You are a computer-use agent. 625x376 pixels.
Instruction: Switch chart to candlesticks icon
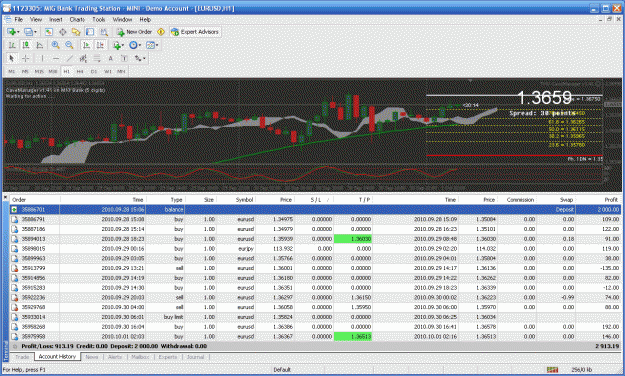click(x=26, y=45)
